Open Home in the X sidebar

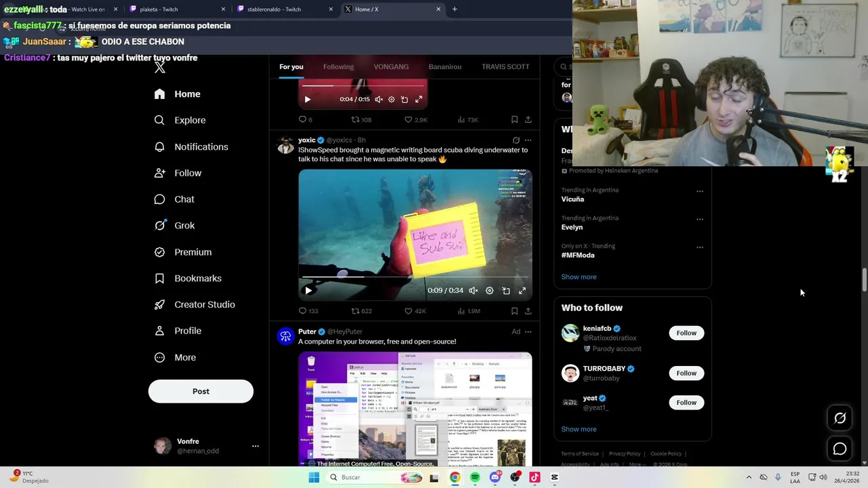pos(177,94)
